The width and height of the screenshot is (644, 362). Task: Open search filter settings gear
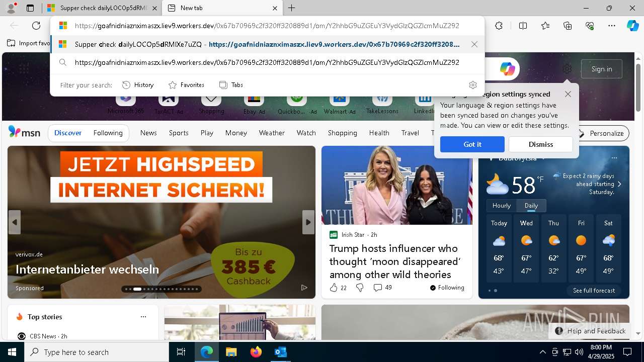click(x=472, y=85)
